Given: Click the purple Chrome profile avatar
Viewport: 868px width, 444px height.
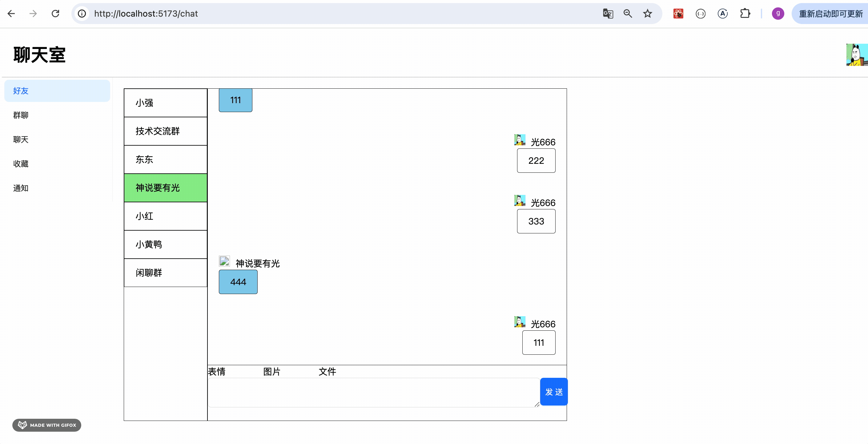Looking at the screenshot, I should 778,14.
